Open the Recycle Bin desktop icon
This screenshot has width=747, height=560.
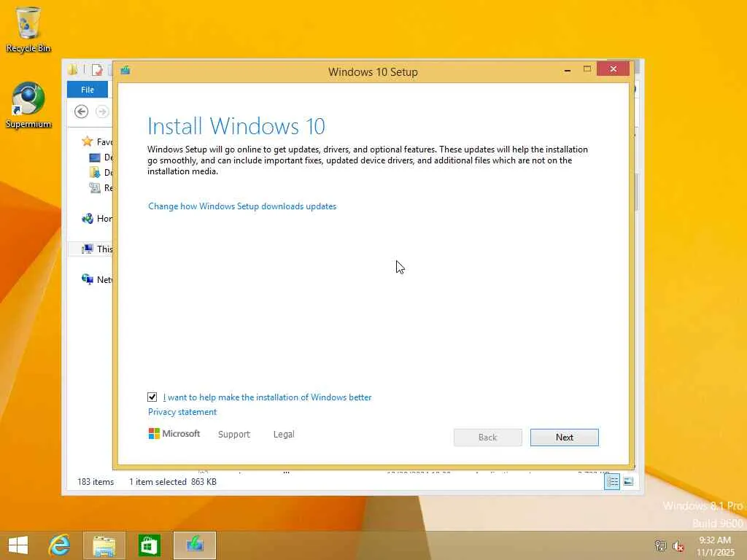(x=28, y=29)
